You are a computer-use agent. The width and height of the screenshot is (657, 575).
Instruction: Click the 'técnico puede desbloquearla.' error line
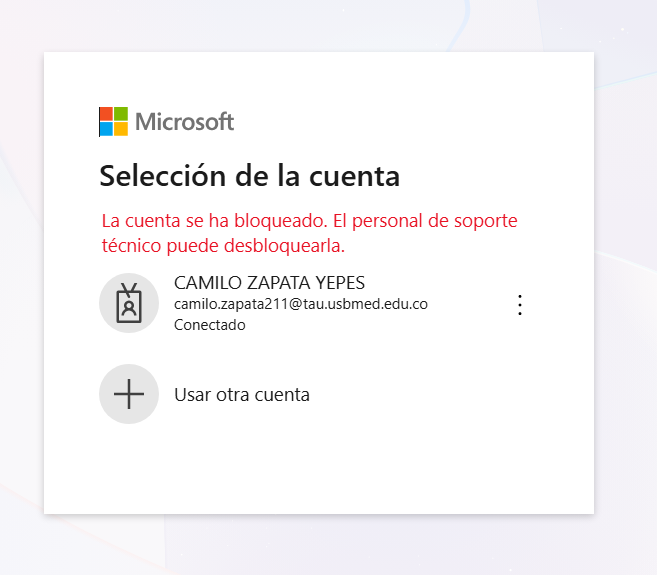(223, 246)
